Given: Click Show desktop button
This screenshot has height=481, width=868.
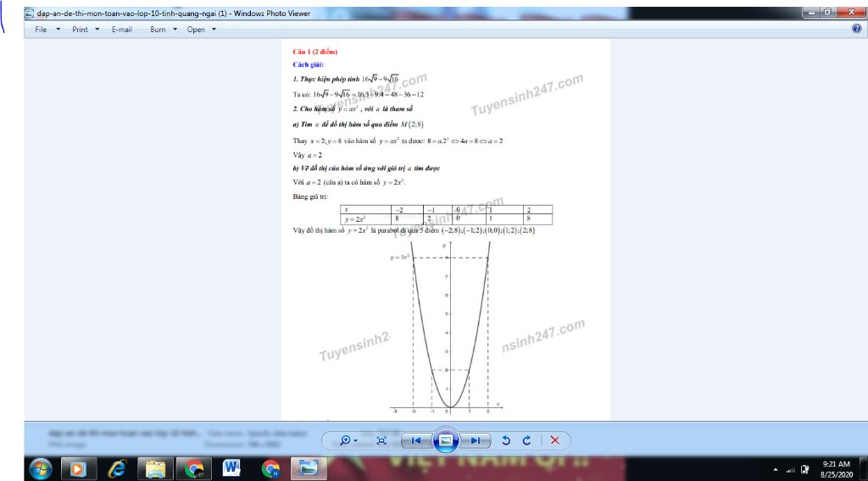Looking at the screenshot, I should pyautogui.click(x=864, y=469).
